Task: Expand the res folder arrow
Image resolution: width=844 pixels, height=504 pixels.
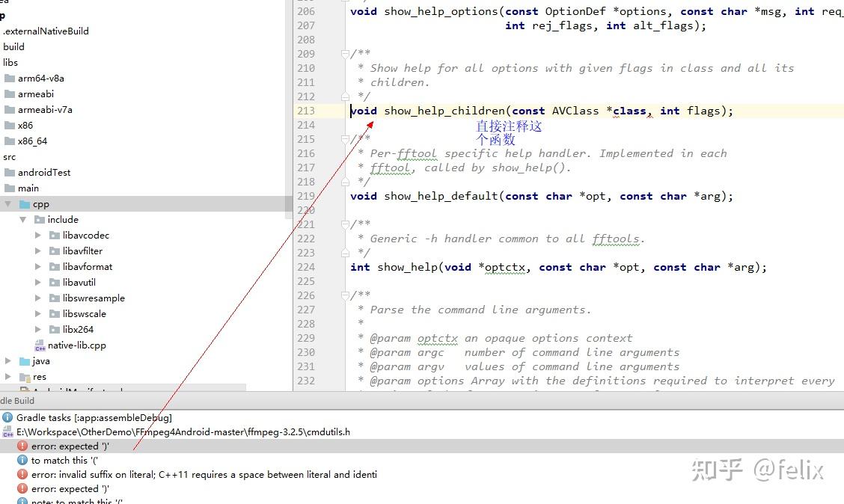Action: [x=8, y=377]
